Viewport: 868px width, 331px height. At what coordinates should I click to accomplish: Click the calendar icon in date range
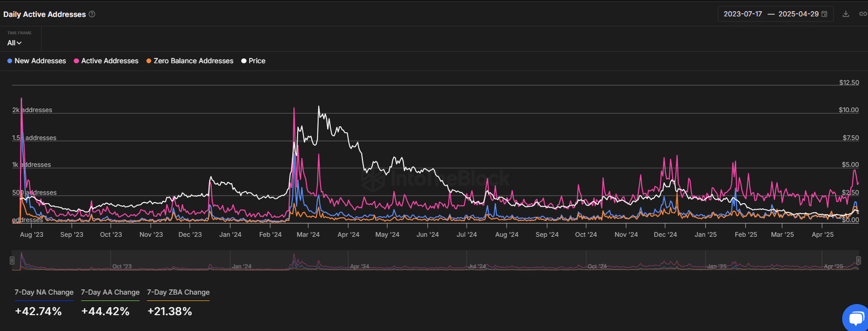pos(825,14)
